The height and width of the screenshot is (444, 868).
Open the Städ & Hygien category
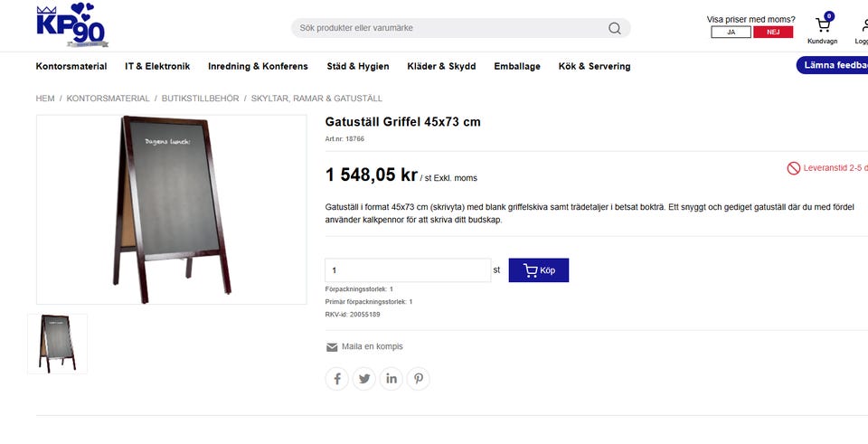[x=358, y=66]
